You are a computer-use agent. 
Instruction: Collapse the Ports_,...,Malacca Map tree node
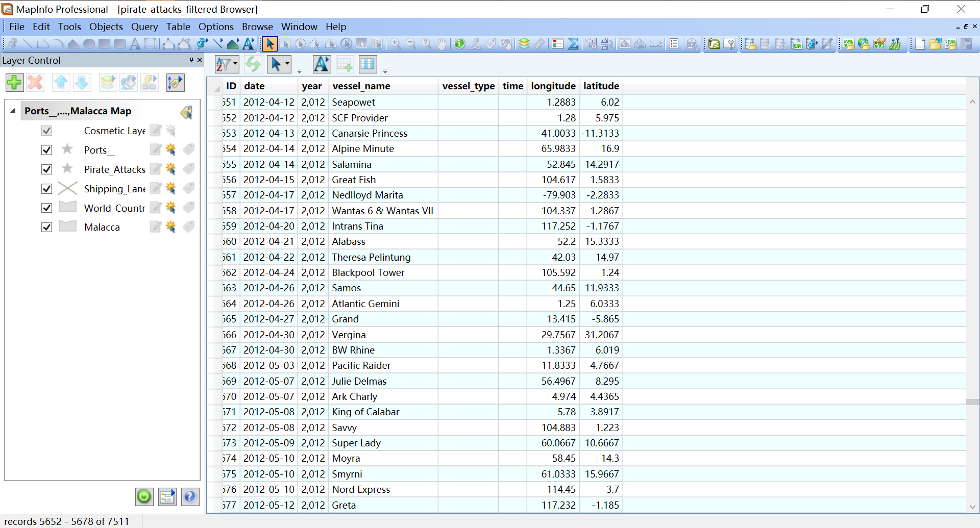coord(13,111)
